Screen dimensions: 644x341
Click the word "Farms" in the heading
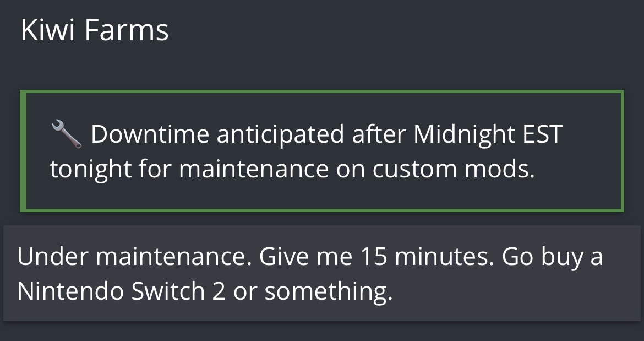(x=127, y=30)
